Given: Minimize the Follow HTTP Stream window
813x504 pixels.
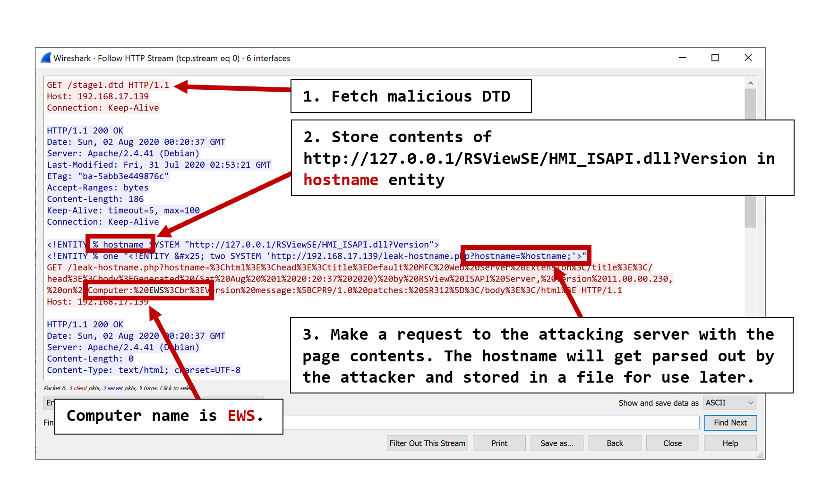Looking at the screenshot, I should (682, 58).
